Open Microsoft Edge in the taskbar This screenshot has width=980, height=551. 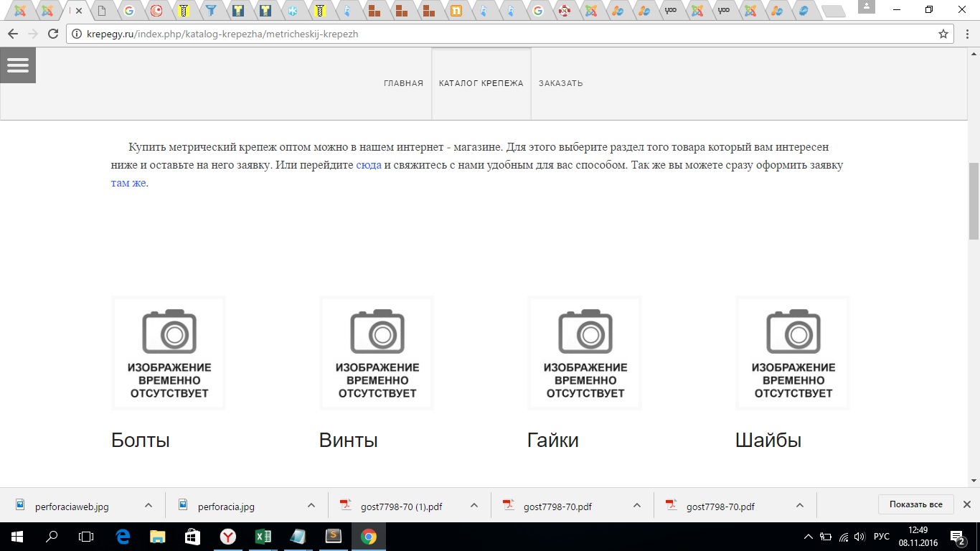click(122, 537)
